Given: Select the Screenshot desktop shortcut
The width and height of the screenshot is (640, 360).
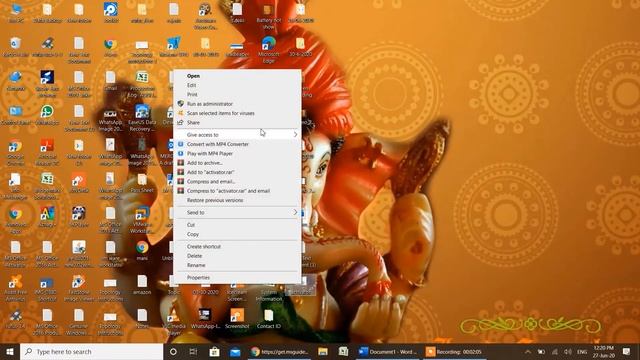Looking at the screenshot, I should (237, 318).
